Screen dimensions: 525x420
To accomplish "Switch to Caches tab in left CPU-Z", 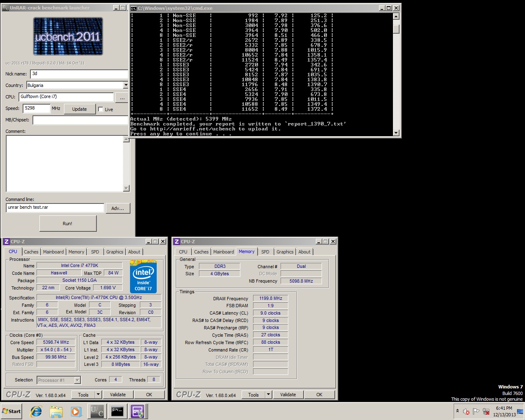I will pos(31,252).
